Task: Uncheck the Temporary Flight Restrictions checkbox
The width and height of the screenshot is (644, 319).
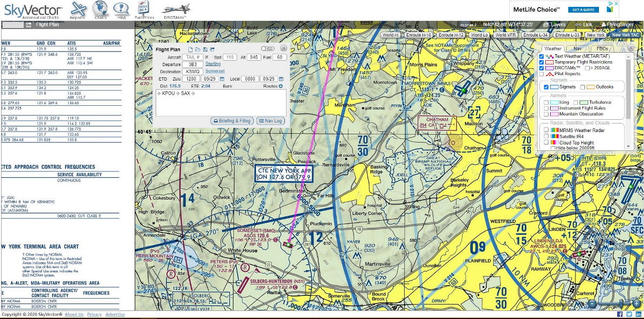Action: [542, 62]
